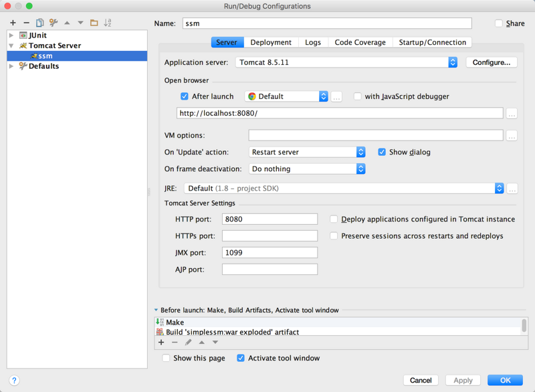The height and width of the screenshot is (392, 535).
Task: Enable with JavaScript debugger
Action: click(357, 96)
